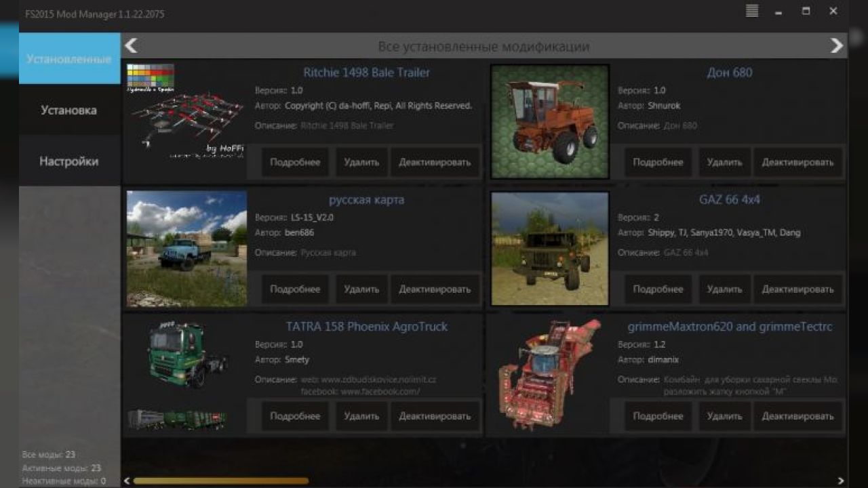Click Удалить for GAZ 66 4x4

[725, 289]
